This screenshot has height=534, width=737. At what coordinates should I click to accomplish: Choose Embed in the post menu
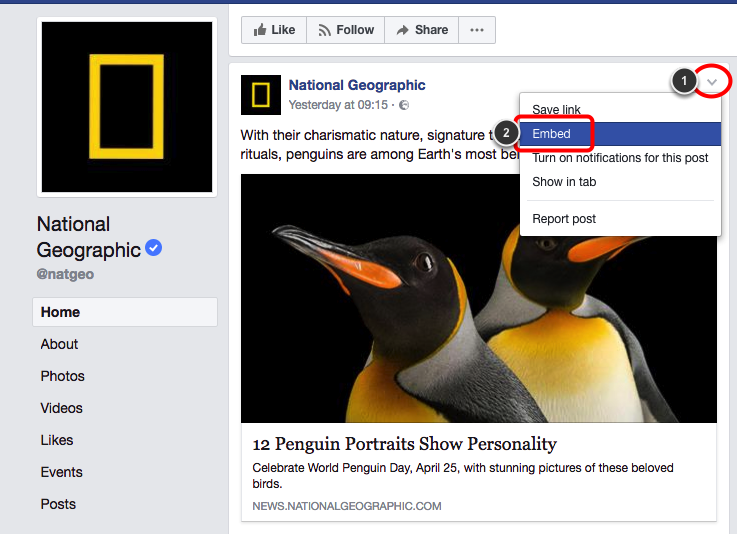(620, 134)
